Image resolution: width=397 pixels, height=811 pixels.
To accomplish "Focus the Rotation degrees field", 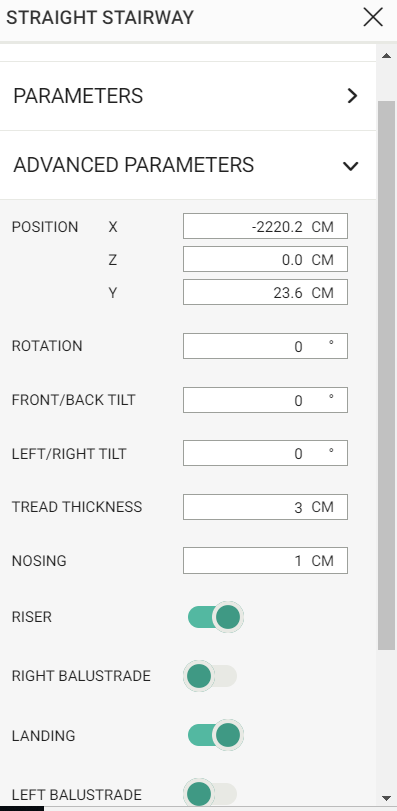I will [265, 346].
